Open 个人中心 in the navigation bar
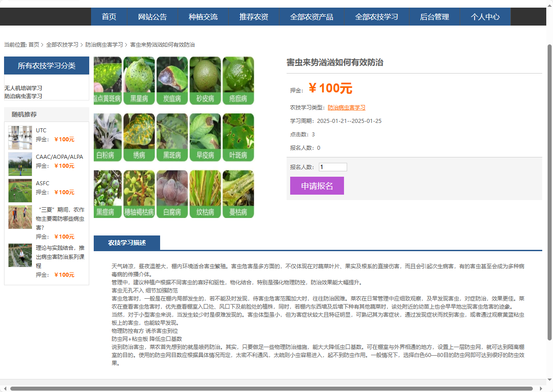The width and height of the screenshot is (553, 392). tap(486, 16)
